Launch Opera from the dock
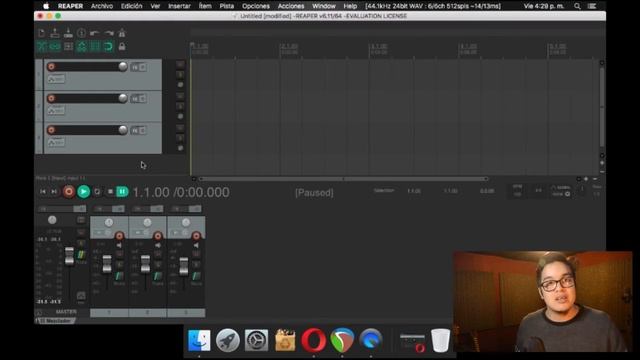Image resolution: width=640 pixels, height=360 pixels. [313, 340]
